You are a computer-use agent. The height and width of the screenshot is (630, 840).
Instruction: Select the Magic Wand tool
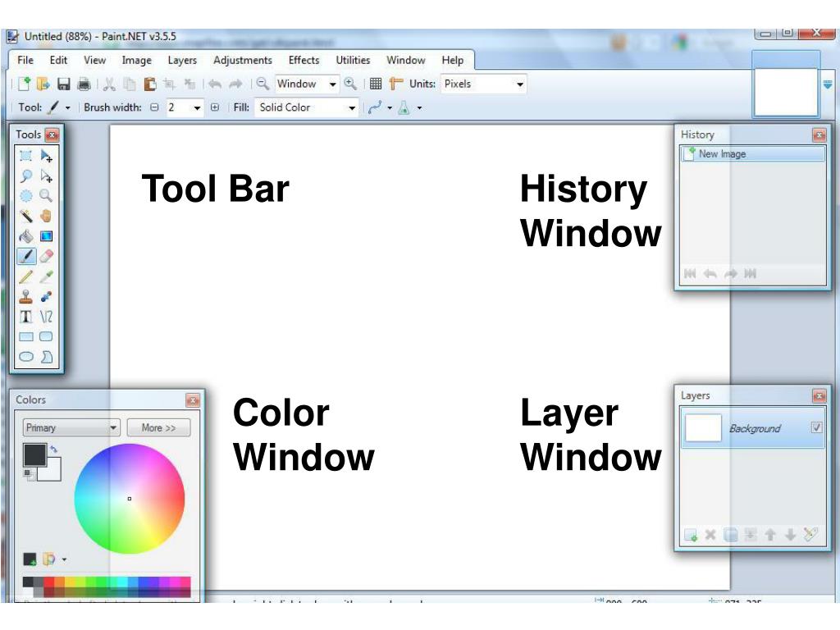[25, 216]
